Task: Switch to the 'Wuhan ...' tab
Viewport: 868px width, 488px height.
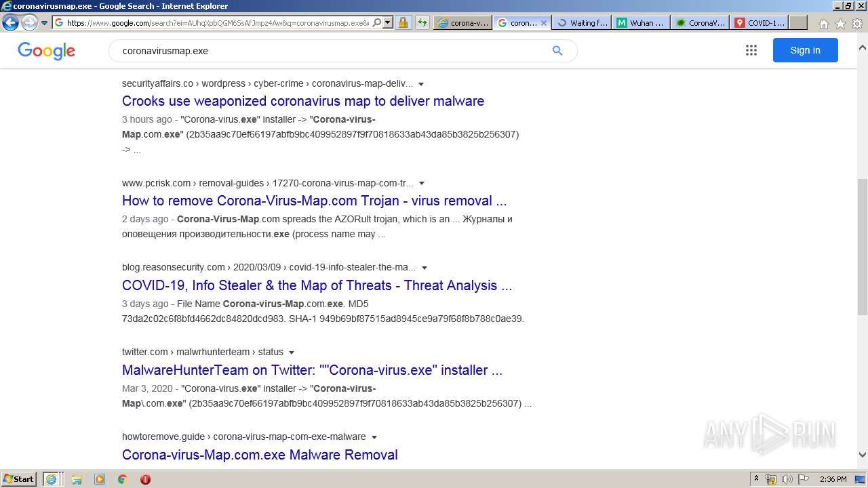Action: pyautogui.click(x=641, y=22)
